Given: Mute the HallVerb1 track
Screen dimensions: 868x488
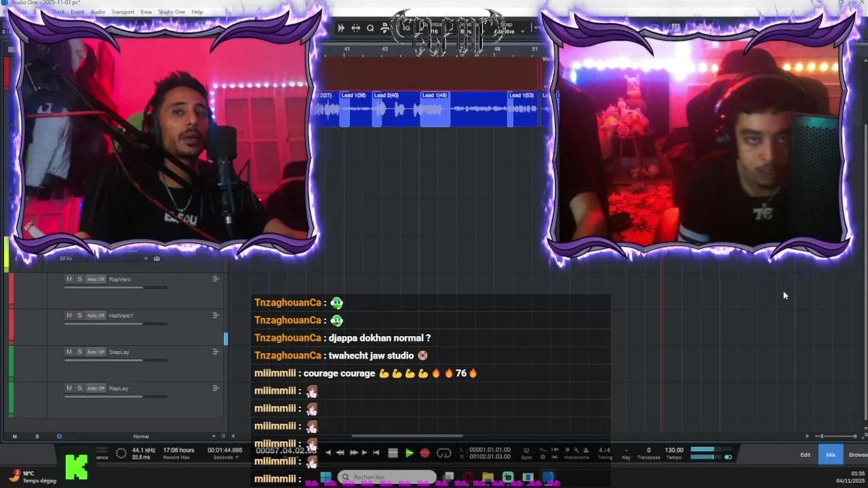Looking at the screenshot, I should 68,316.
